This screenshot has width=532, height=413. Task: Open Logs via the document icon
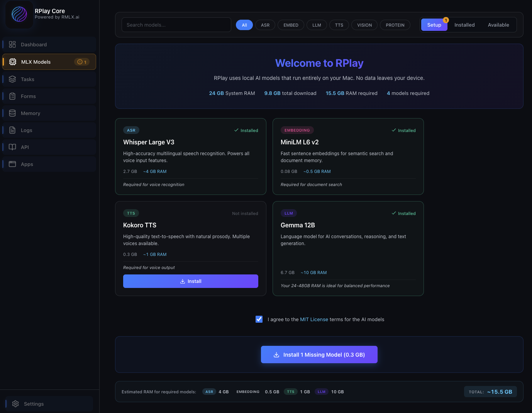coord(12,130)
